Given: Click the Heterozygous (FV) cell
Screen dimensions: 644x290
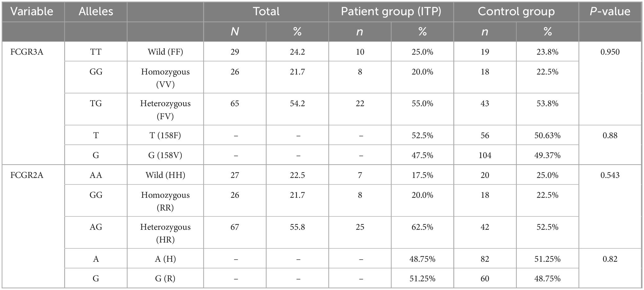Looking at the screenshot, I should [165, 110].
